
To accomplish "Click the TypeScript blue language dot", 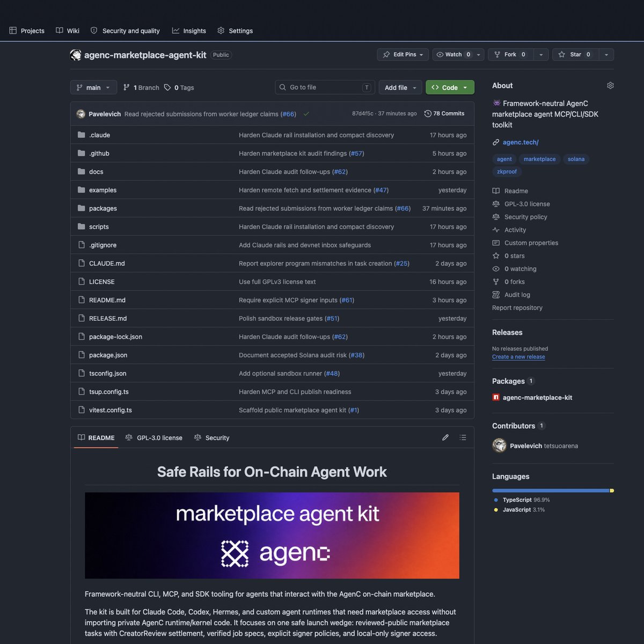I will point(496,500).
